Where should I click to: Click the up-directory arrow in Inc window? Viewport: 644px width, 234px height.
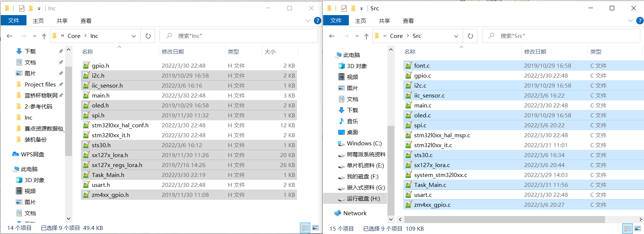(x=44, y=36)
